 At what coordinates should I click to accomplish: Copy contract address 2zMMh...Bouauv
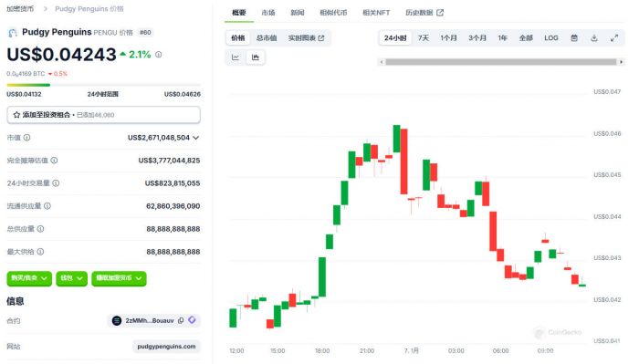[x=181, y=320]
